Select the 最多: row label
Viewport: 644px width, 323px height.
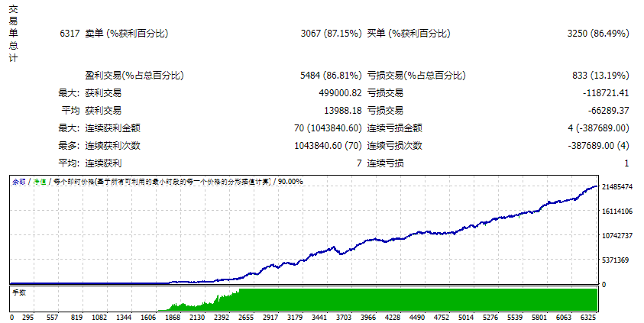point(69,146)
